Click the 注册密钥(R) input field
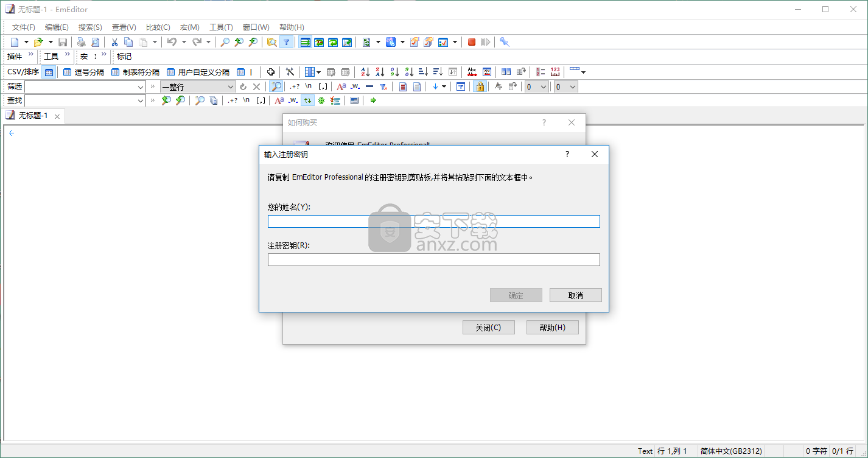The width and height of the screenshot is (868, 458). (434, 260)
